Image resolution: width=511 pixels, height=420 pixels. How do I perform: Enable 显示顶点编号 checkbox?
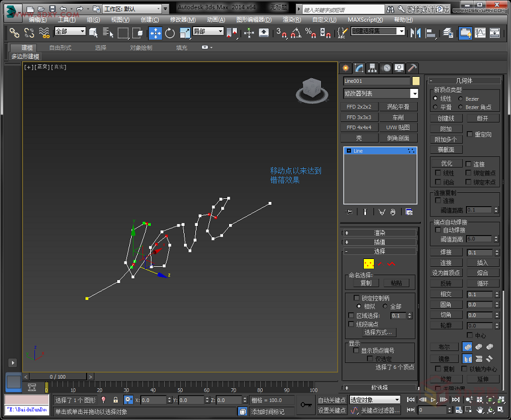pyautogui.click(x=356, y=350)
